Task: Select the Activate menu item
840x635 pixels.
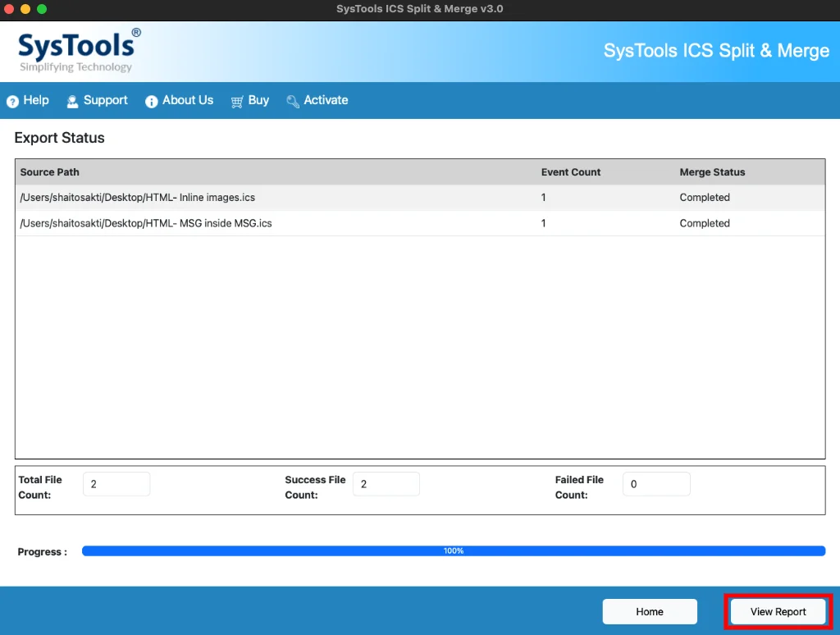Action: tap(317, 100)
